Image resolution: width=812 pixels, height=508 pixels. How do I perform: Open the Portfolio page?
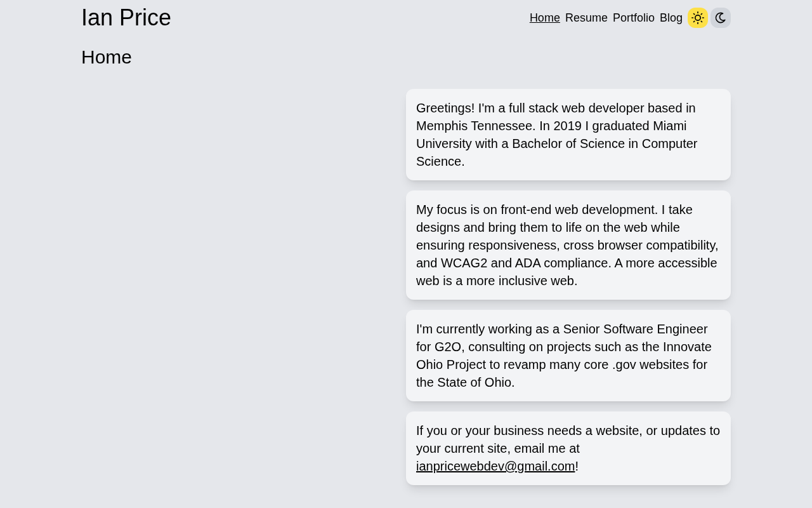pos(633,18)
